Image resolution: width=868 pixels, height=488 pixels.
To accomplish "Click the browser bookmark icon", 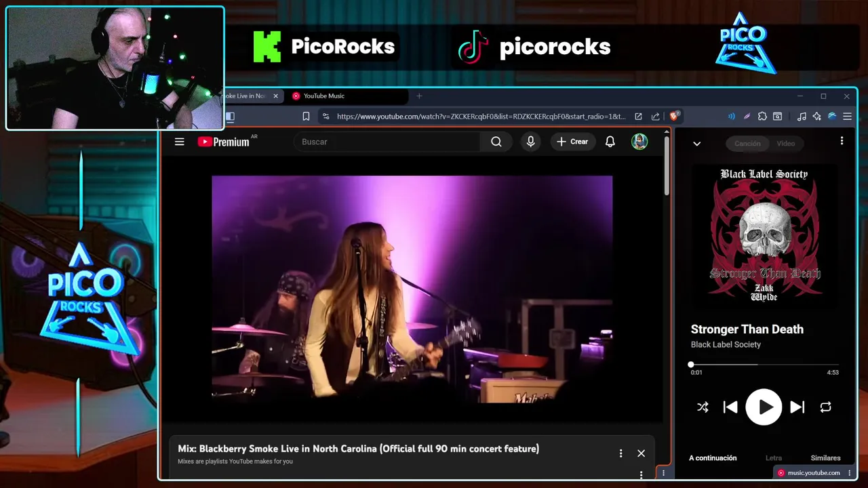I will (306, 117).
